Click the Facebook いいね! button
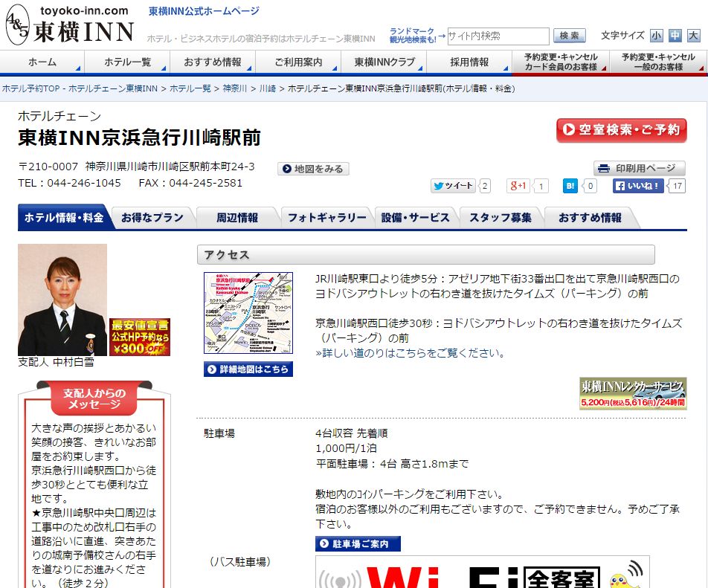 (x=638, y=186)
